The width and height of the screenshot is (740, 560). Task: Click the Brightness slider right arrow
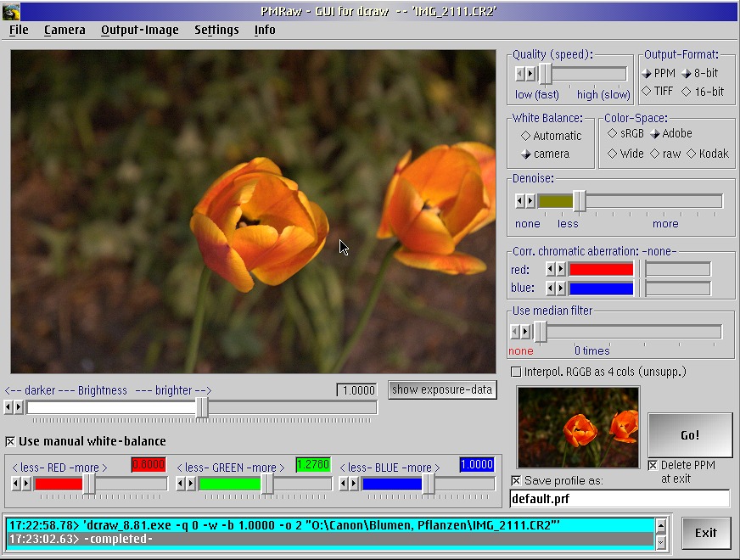pos(20,408)
